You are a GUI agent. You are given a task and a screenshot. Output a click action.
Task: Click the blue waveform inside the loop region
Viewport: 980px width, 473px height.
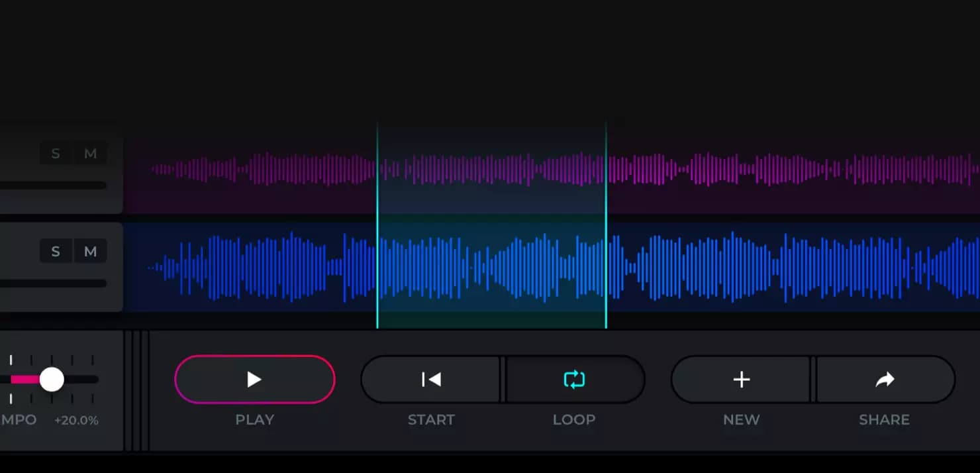click(491, 268)
